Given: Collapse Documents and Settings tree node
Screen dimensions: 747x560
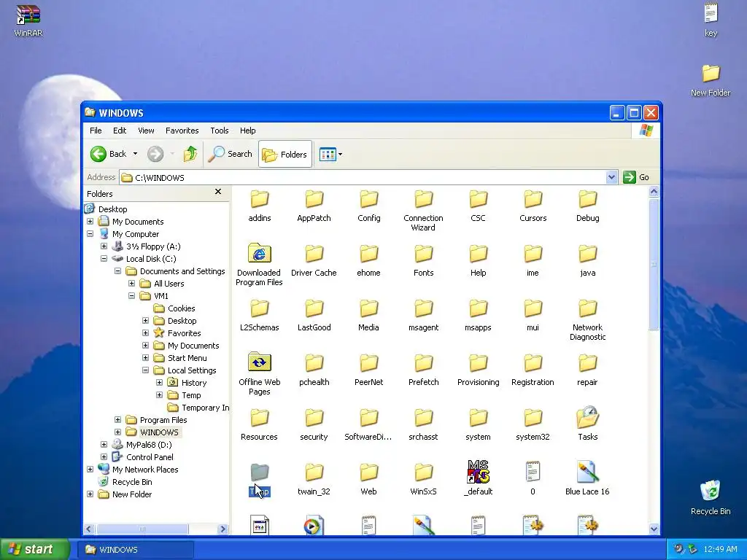Looking at the screenshot, I should (117, 271).
